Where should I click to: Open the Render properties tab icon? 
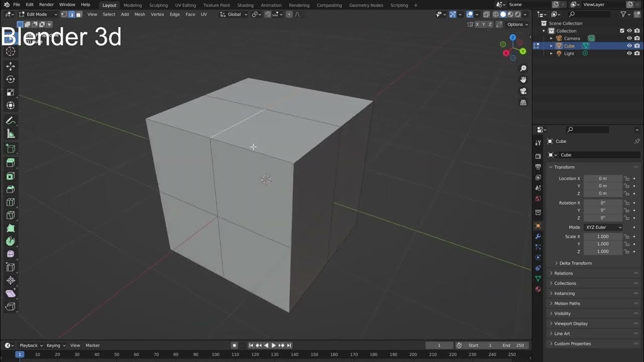point(538,156)
